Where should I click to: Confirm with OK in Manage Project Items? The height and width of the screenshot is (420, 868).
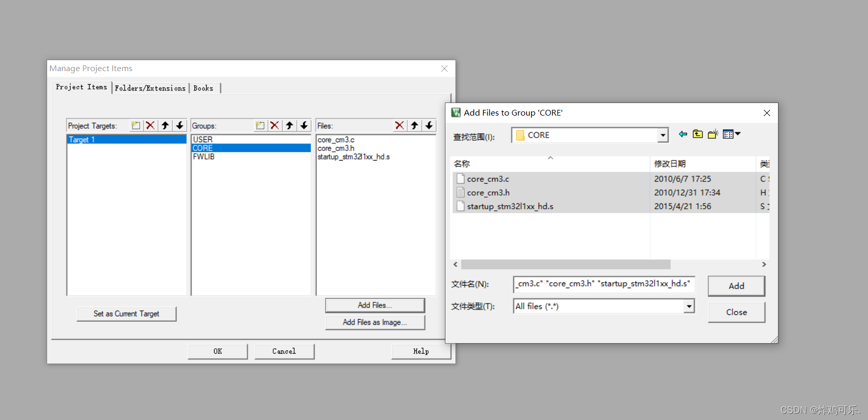click(218, 351)
